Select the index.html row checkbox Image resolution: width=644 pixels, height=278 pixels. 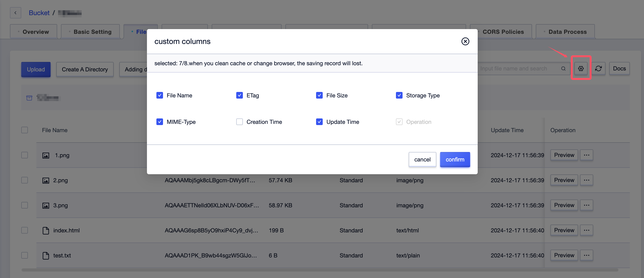[x=25, y=230]
